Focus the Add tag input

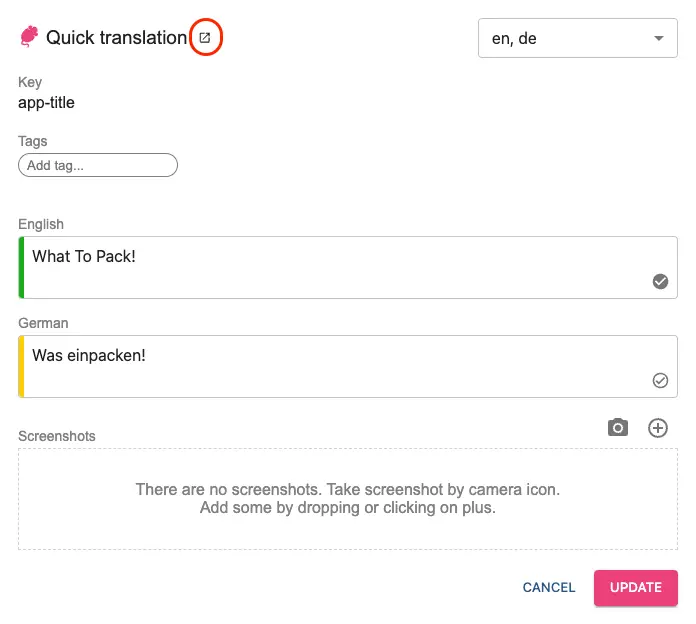(97, 165)
